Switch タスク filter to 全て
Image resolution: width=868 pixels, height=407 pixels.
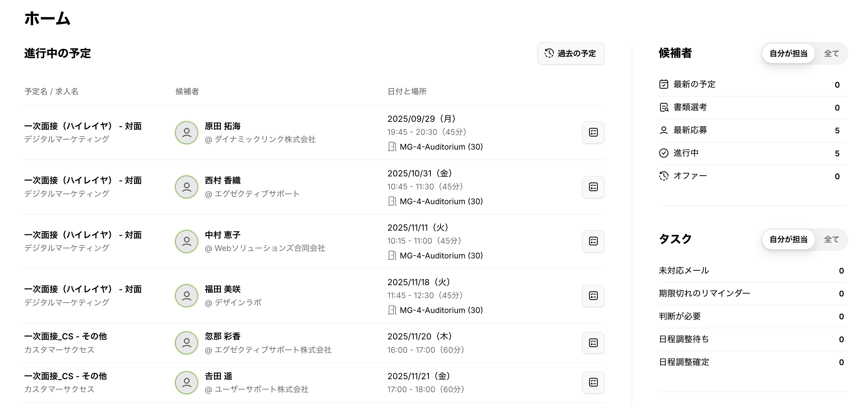click(831, 239)
